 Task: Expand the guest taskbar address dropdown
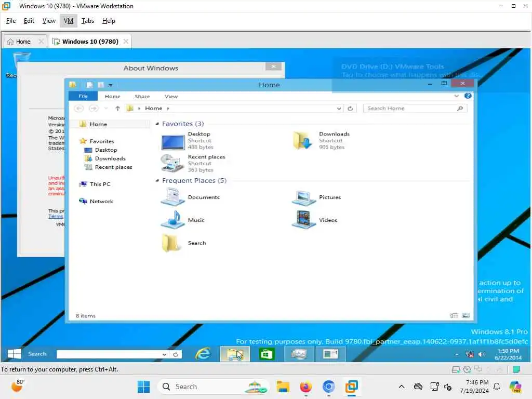[164, 354]
